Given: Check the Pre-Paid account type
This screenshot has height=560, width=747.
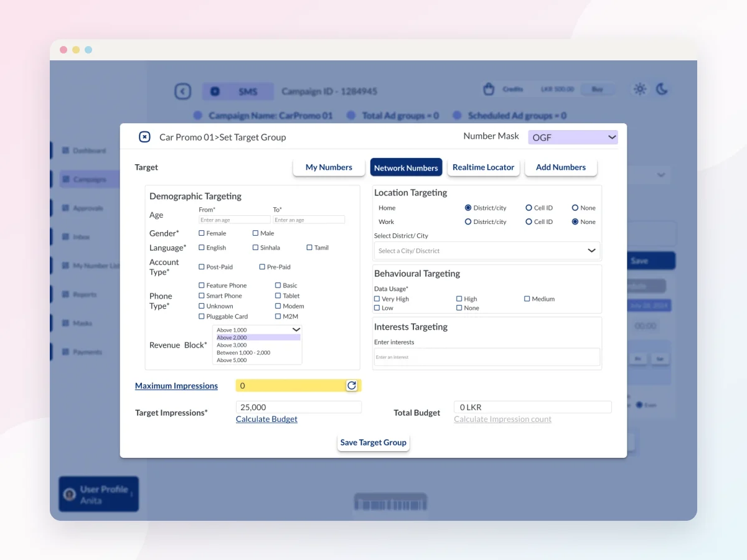Looking at the screenshot, I should [x=262, y=267].
